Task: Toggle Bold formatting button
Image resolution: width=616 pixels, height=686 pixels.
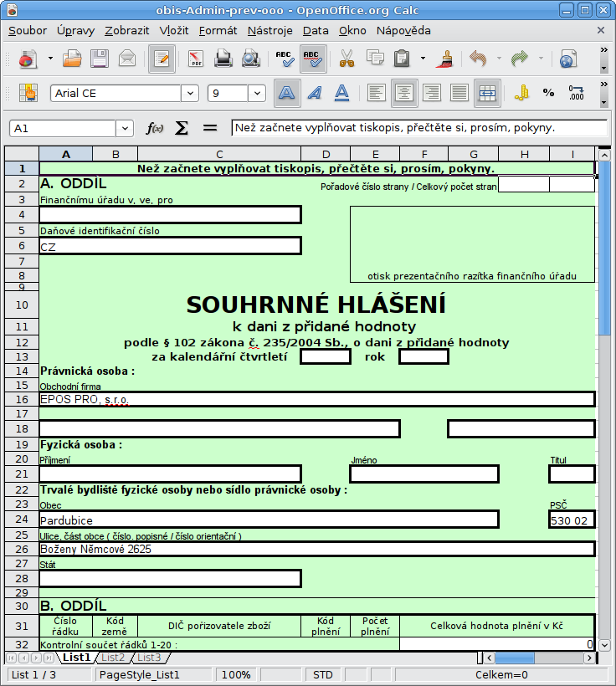Action: (287, 93)
